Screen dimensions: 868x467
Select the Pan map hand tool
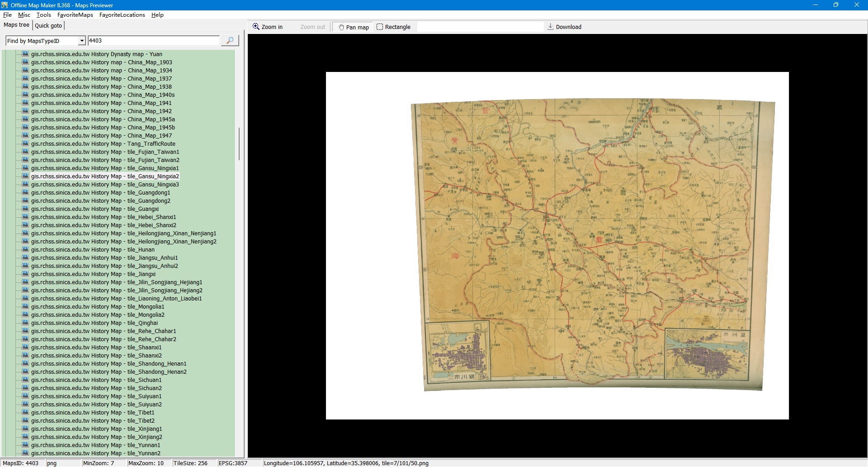353,27
